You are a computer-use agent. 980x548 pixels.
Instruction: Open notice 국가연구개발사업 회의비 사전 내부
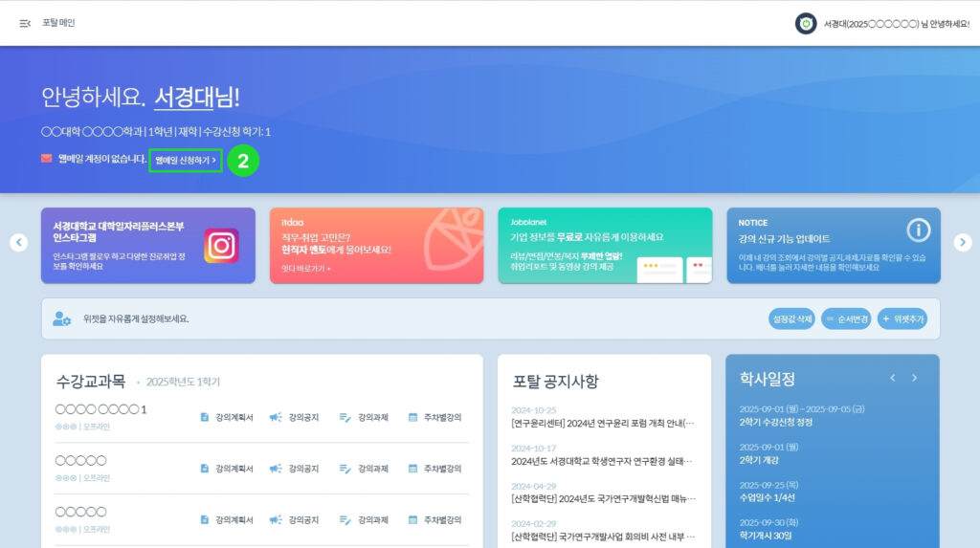[x=603, y=537]
